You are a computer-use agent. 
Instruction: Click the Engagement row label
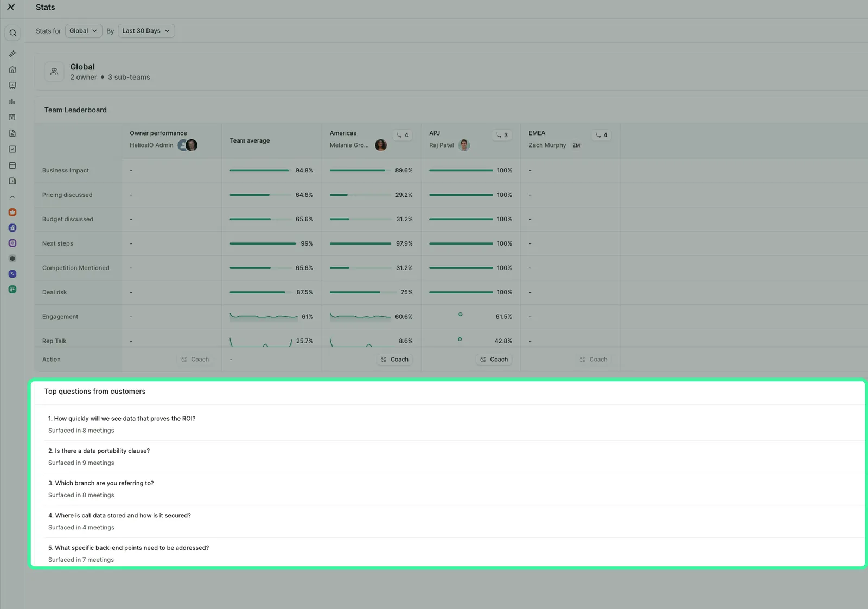pos(60,317)
